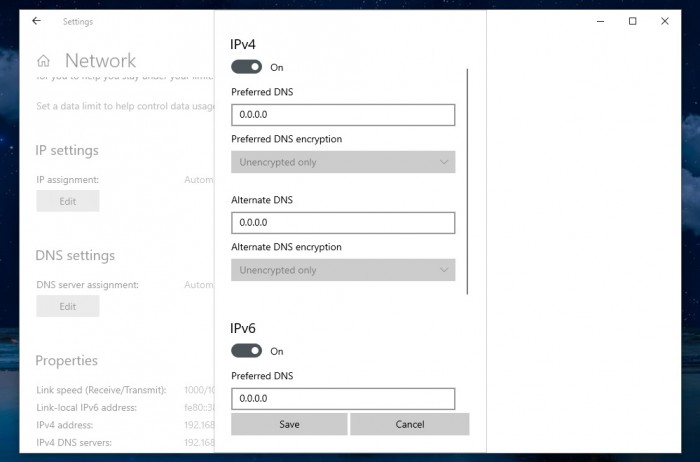700x462 pixels.
Task: Go back using the arrow in Settings
Action: click(37, 21)
